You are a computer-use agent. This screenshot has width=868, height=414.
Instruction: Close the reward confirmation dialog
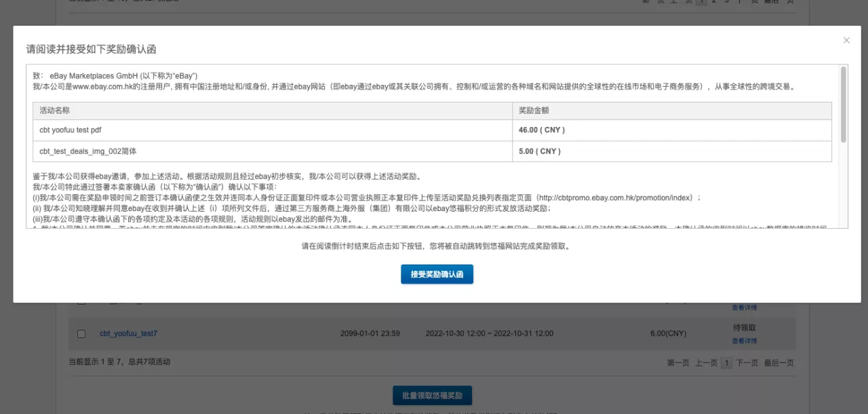(846, 40)
